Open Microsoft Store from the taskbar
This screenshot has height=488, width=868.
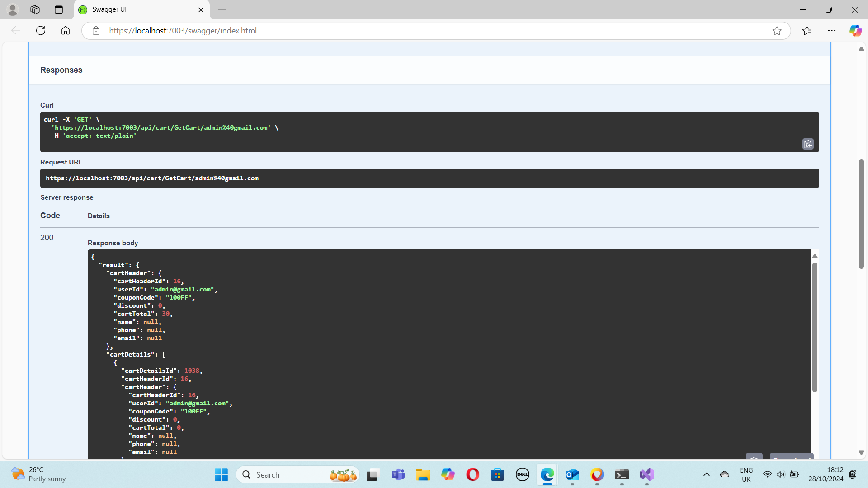point(498,474)
